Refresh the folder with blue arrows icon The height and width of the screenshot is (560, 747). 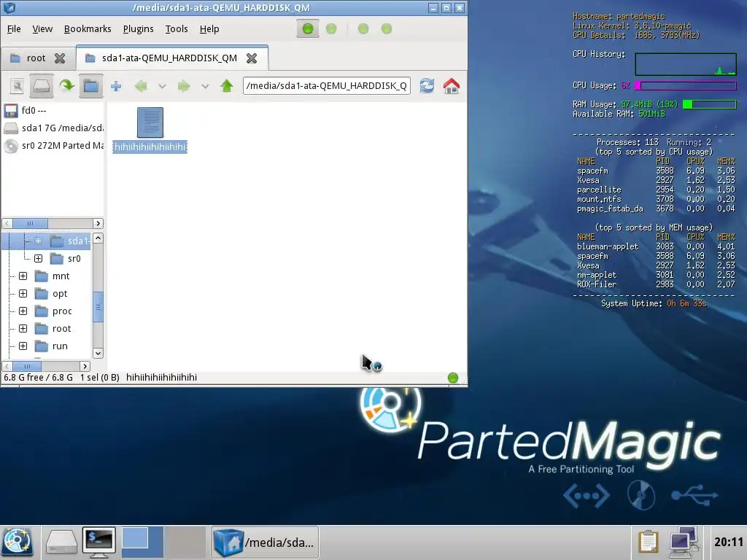[427, 86]
